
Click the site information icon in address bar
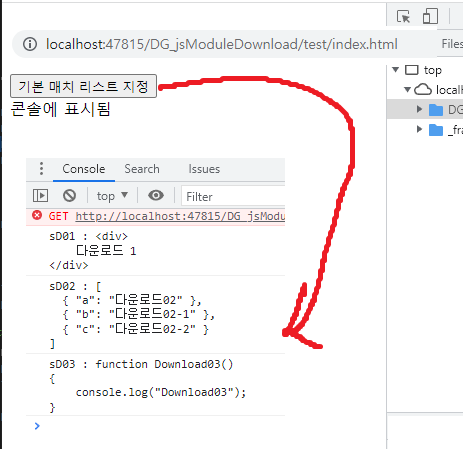pyautogui.click(x=30, y=44)
